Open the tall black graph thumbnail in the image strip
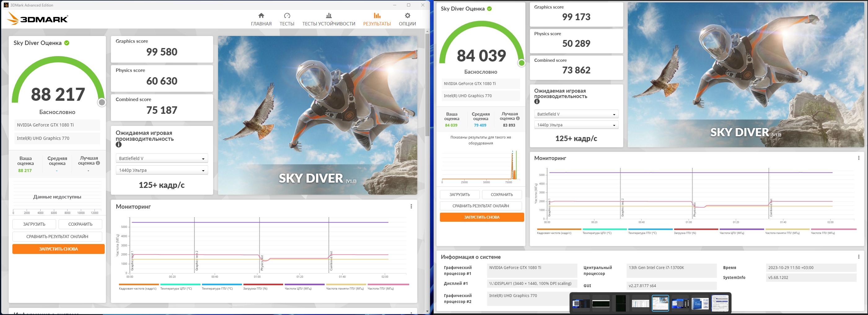868x315 pixels. coord(620,303)
